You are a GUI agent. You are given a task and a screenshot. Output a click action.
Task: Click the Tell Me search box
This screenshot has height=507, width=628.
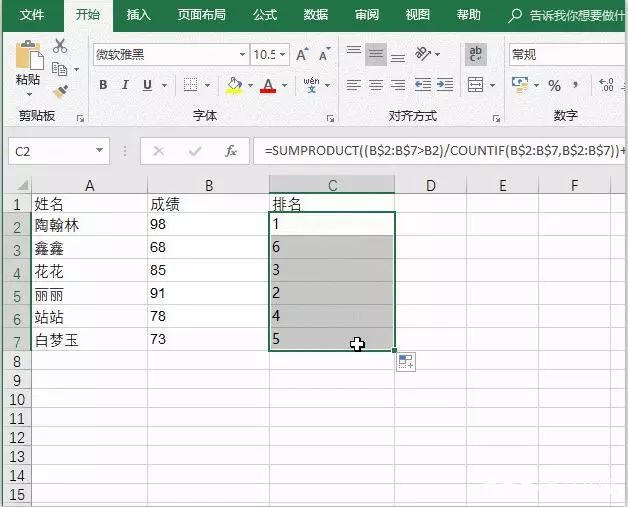(x=567, y=15)
